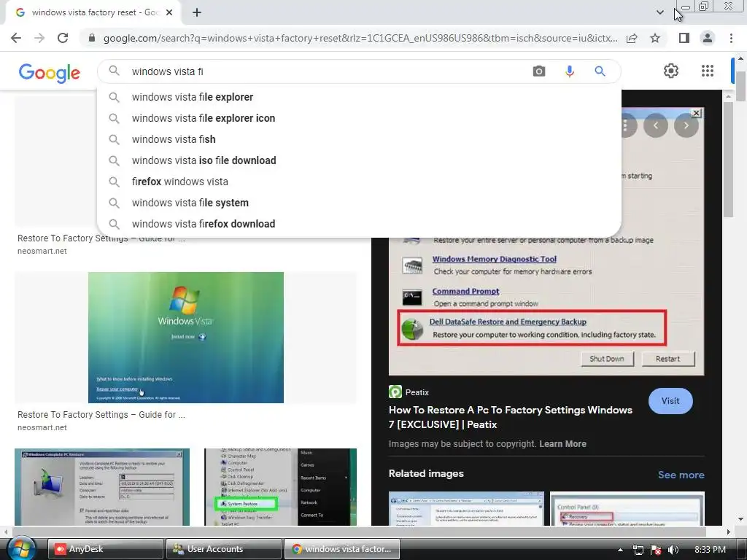Click the Learn More copyright link
The image size is (747, 560).
tap(562, 444)
